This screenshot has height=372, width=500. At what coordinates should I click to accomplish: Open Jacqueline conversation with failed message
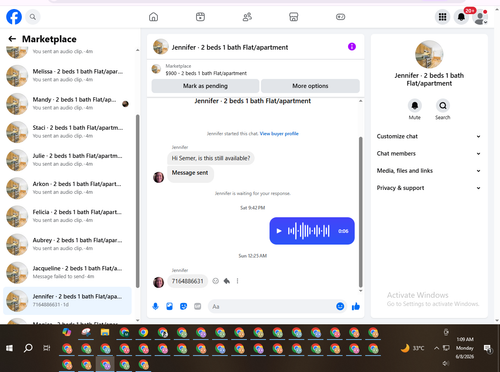tap(67, 272)
